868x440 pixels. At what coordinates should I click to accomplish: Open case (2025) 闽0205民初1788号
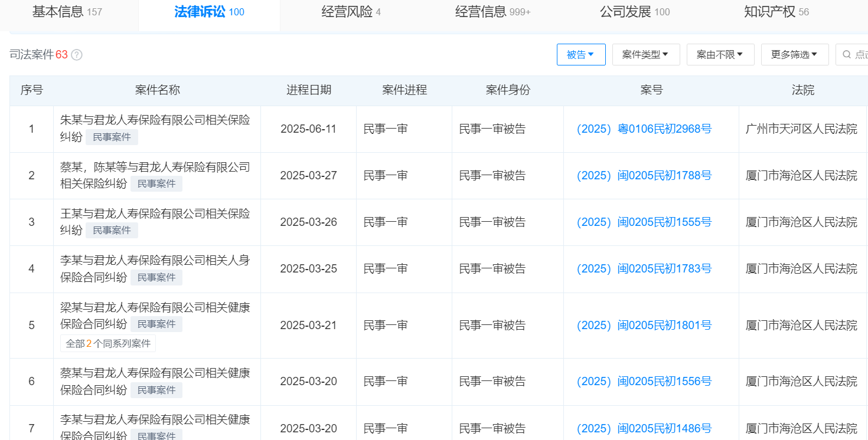645,175
